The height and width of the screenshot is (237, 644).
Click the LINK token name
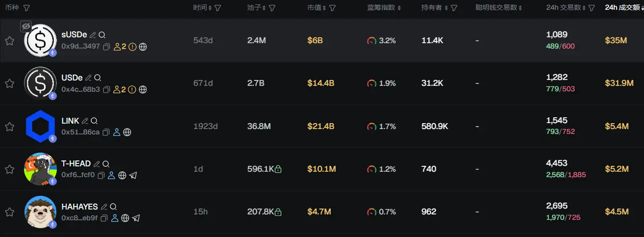pos(70,121)
